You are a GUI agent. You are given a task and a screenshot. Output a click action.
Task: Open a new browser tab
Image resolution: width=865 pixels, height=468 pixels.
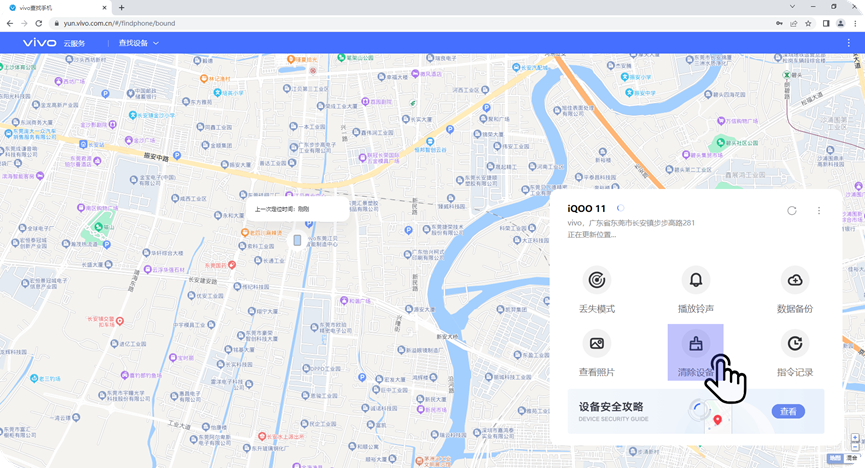tap(121, 8)
